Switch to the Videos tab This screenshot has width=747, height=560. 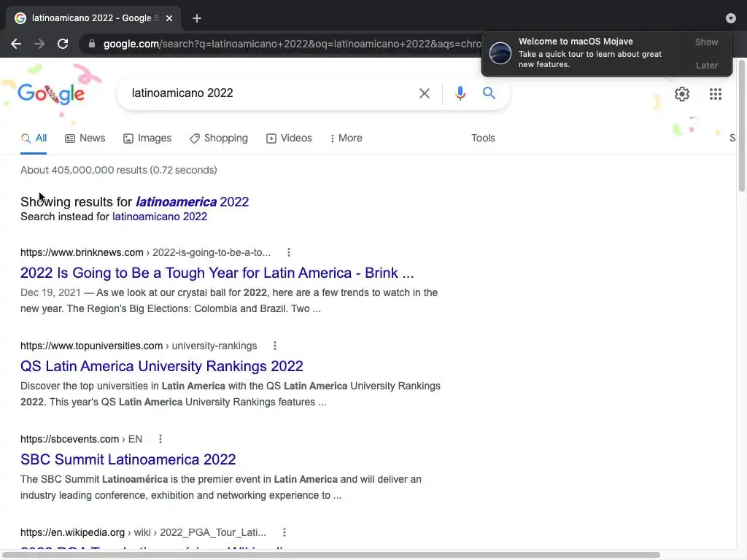[x=289, y=138]
